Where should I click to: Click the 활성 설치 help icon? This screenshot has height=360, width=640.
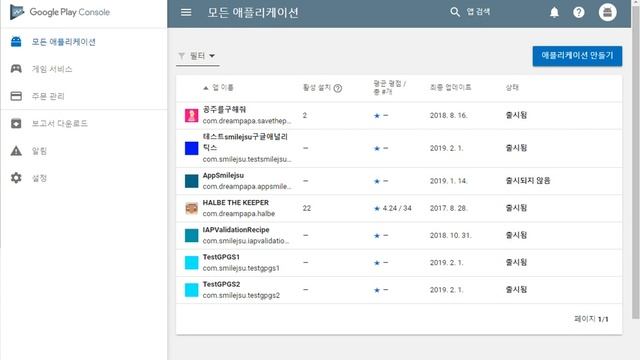tap(338, 88)
